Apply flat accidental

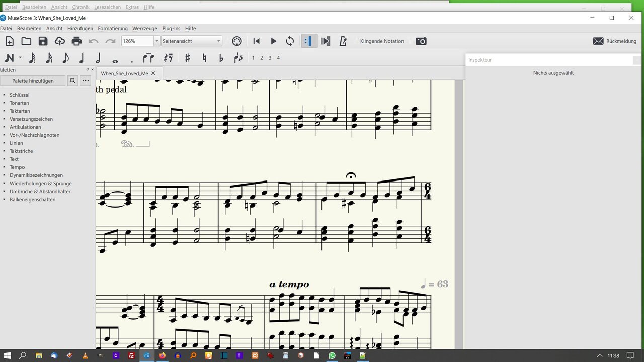[221, 58]
